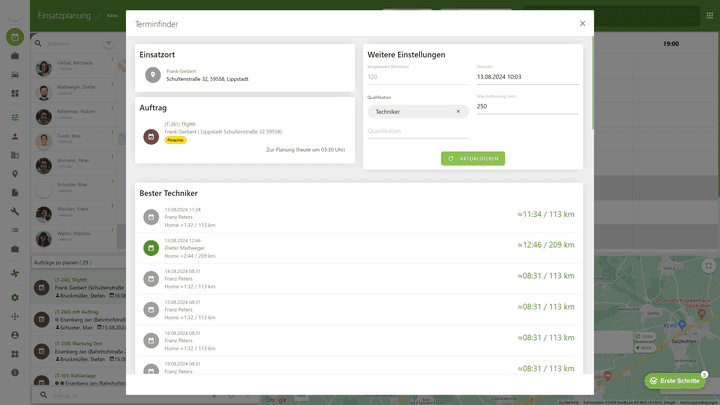Remove the Techniker qualification chip
This screenshot has height=405, width=720.
[x=458, y=112]
